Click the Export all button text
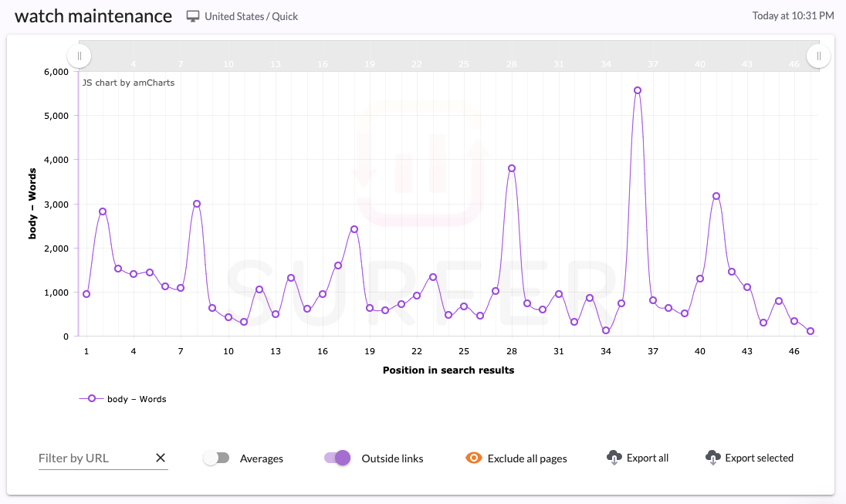This screenshot has height=504, width=846. [648, 458]
